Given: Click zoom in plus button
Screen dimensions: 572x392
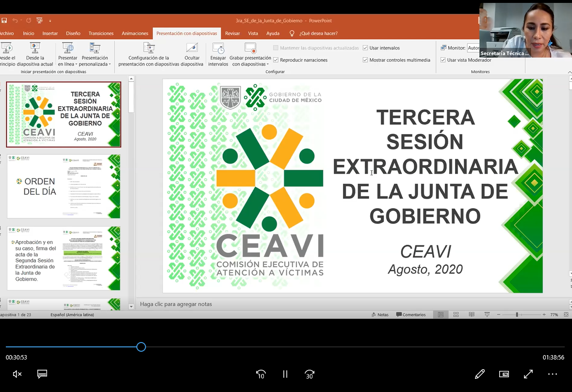Looking at the screenshot, I should tap(544, 315).
